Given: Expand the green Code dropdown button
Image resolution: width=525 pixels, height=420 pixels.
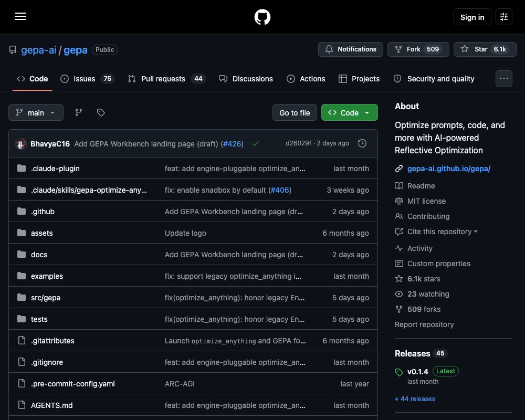Looking at the screenshot, I should (349, 112).
